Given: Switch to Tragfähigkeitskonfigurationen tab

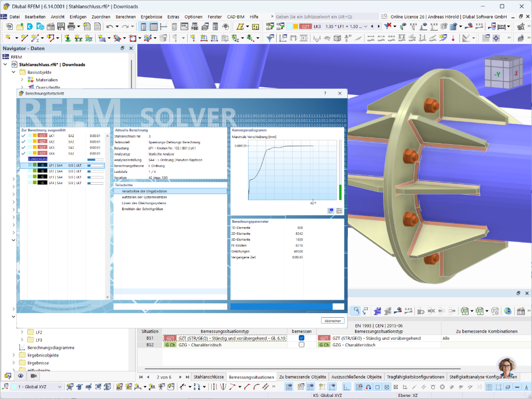Looking at the screenshot, I should [415, 377].
